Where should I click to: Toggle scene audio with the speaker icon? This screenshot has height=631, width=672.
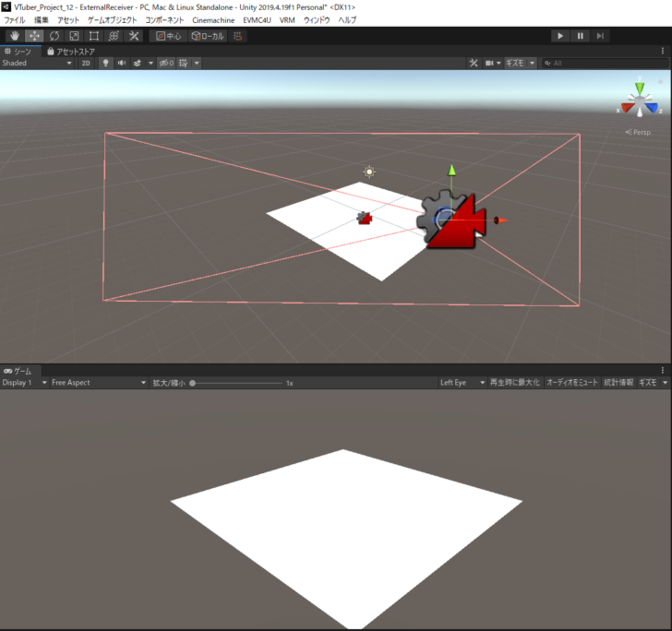(121, 64)
